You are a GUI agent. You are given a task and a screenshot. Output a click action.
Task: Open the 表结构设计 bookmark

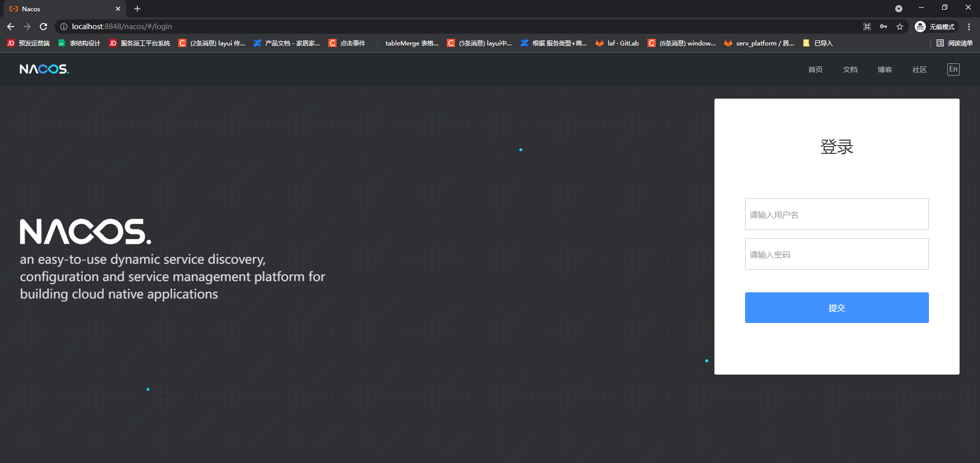pos(79,43)
